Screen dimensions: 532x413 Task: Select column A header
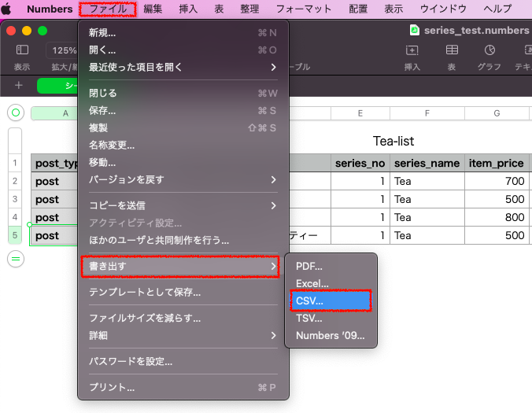pos(55,113)
